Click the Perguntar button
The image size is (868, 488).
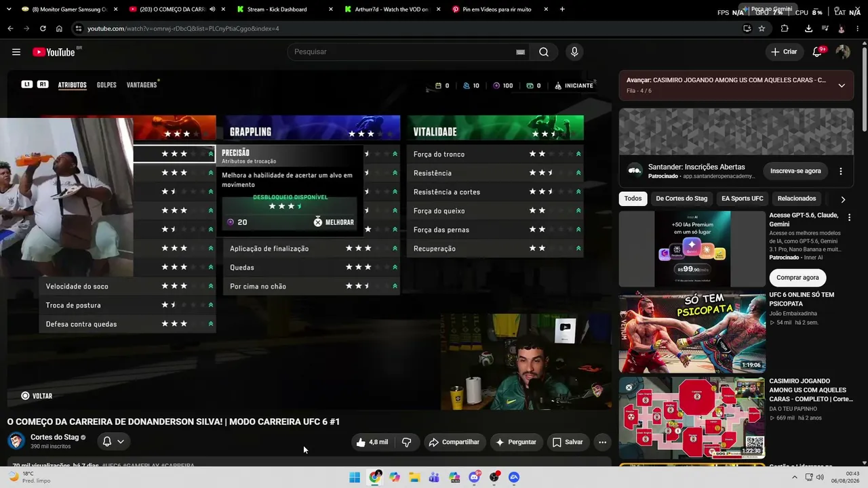[x=516, y=442]
